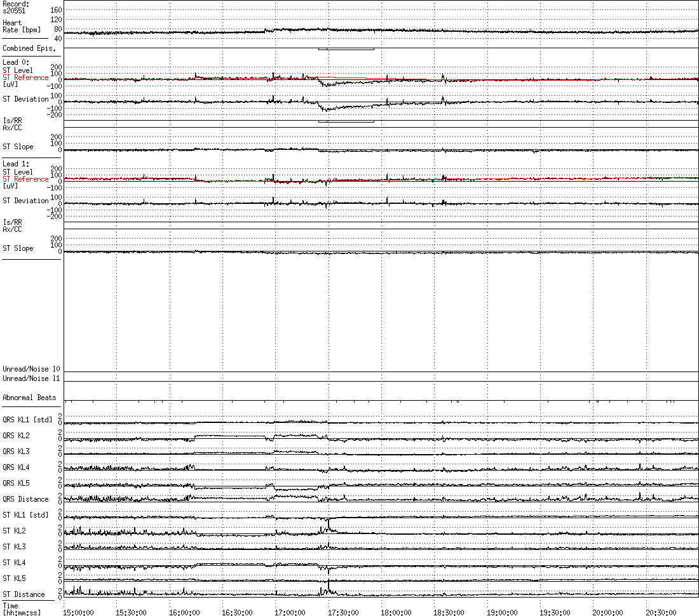Select the 15:00:00 time tick label

(78, 612)
